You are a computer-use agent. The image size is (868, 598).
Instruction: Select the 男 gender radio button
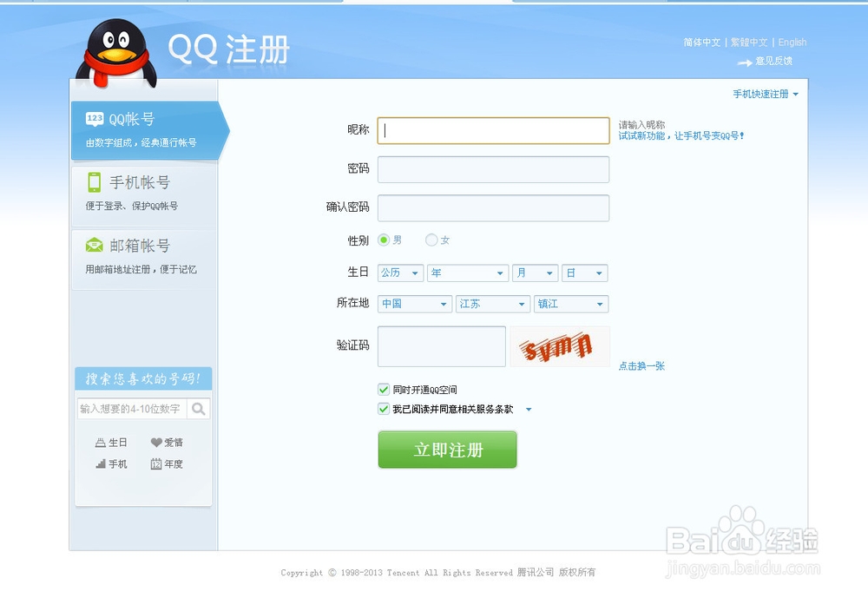(x=384, y=240)
